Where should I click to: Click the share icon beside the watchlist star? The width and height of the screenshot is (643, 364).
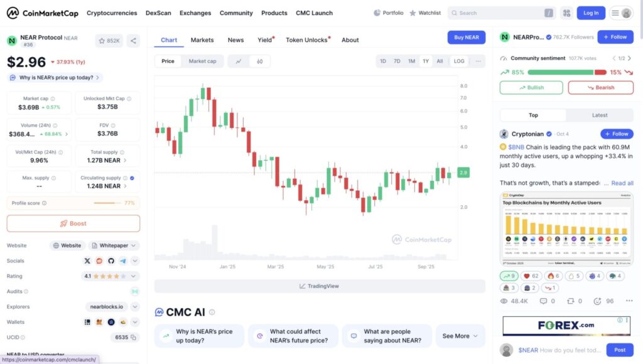[x=132, y=40]
